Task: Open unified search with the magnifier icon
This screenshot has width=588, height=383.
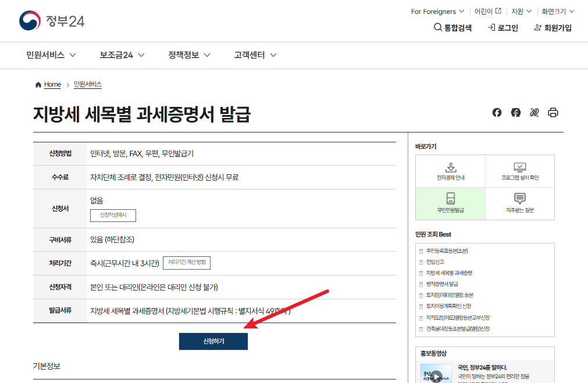Action: (x=437, y=27)
